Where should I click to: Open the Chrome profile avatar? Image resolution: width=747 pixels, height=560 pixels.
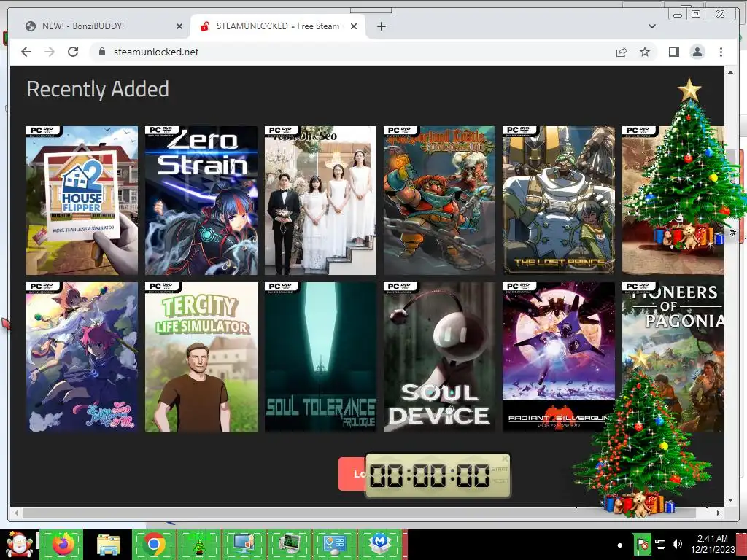pyautogui.click(x=697, y=52)
